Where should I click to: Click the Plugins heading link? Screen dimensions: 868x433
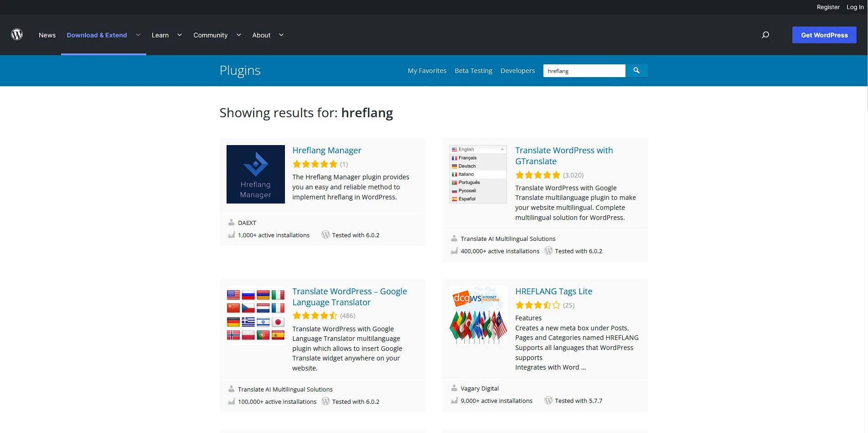(240, 70)
